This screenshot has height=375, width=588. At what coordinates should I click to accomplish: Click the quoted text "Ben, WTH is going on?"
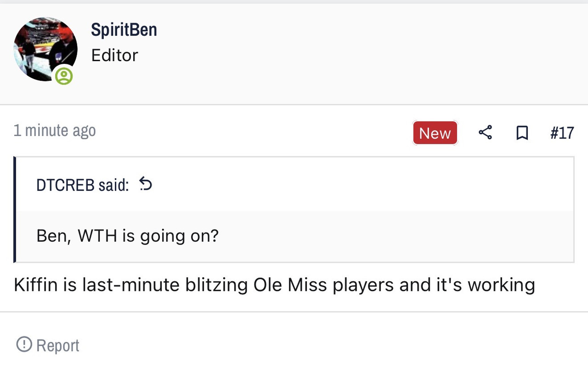tap(127, 236)
